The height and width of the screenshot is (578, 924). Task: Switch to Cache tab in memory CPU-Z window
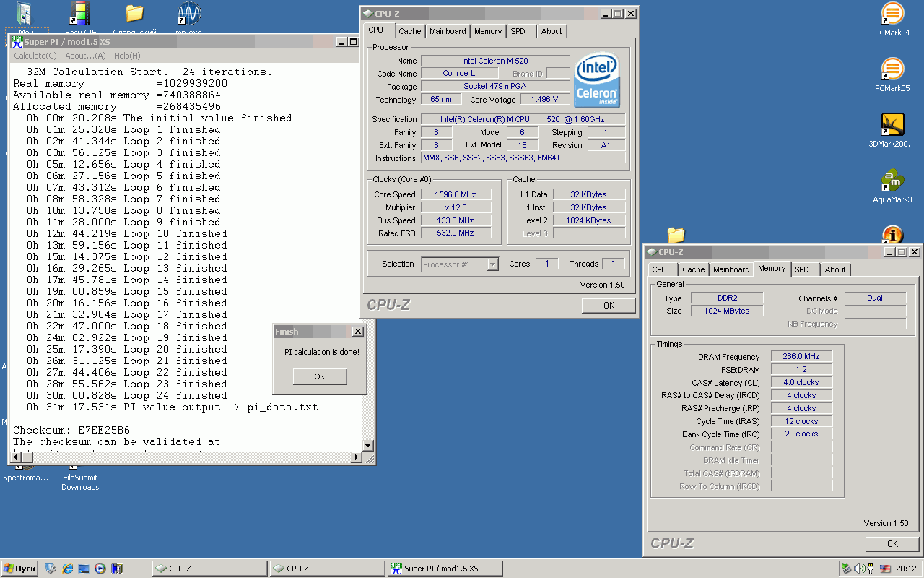pos(694,269)
